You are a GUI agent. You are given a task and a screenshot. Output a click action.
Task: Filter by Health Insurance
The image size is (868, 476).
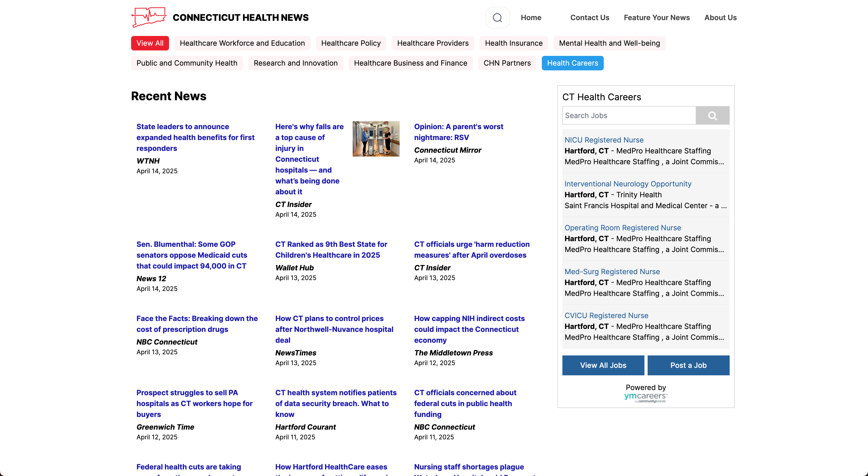[x=514, y=43]
